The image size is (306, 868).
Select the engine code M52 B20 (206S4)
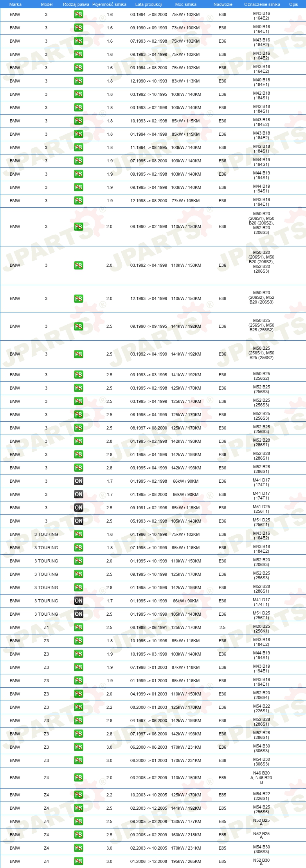pos(261,695)
